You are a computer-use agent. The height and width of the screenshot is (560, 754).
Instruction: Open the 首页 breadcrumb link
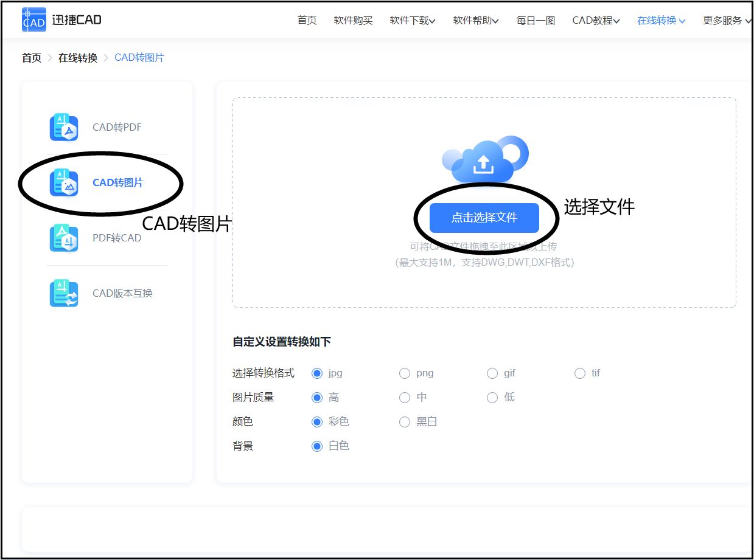click(30, 57)
